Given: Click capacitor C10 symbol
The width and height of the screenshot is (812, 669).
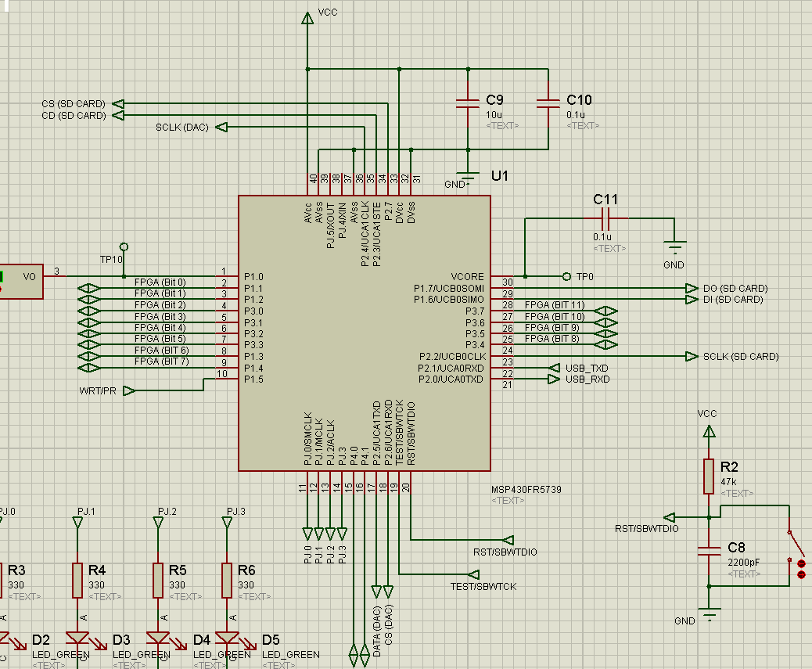Looking at the screenshot, I should (x=548, y=103).
